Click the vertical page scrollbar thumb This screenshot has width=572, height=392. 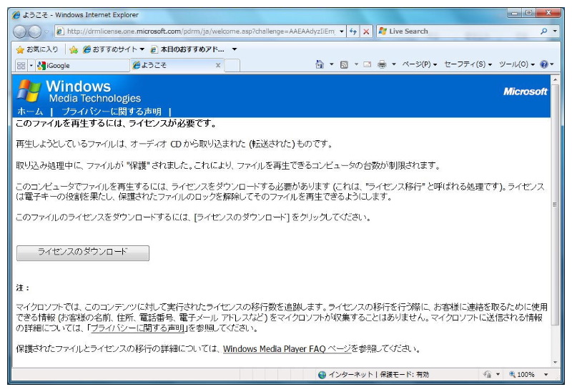tap(556, 205)
